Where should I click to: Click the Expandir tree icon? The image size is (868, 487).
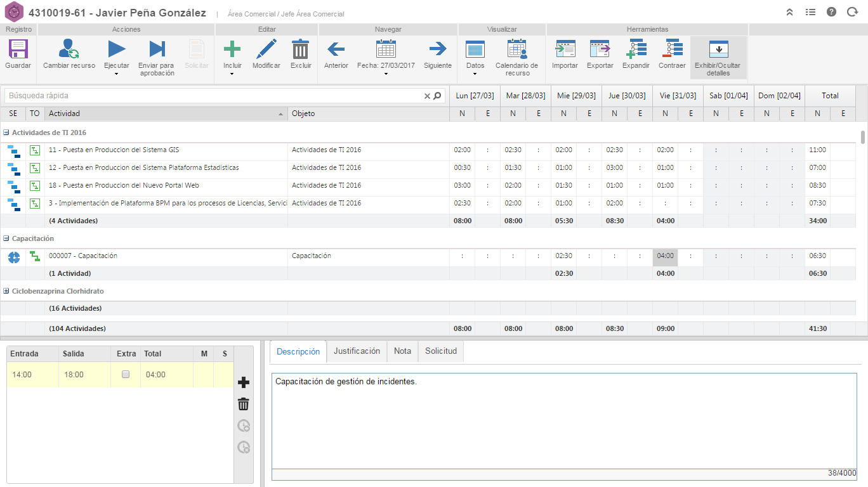click(x=636, y=49)
